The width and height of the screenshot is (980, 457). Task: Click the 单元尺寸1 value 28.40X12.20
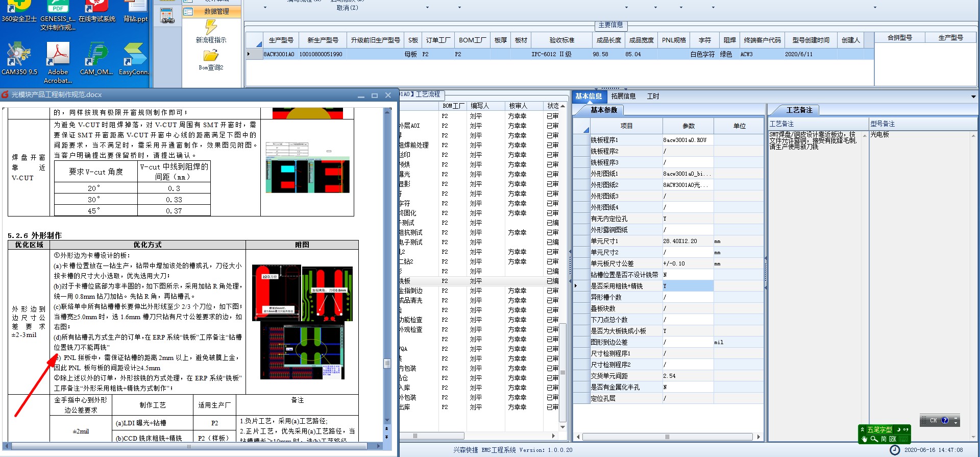click(x=688, y=241)
